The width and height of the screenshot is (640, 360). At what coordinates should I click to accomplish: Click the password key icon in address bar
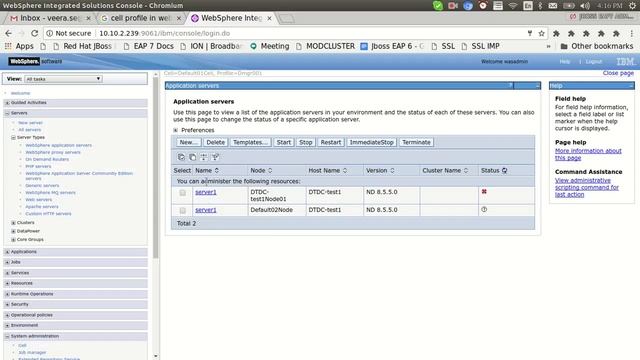[x=530, y=33]
